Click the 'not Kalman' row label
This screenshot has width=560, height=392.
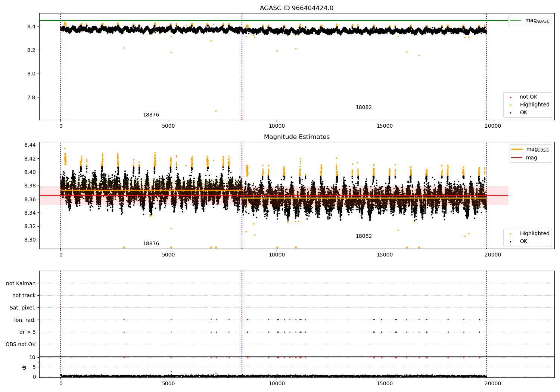tap(21, 284)
